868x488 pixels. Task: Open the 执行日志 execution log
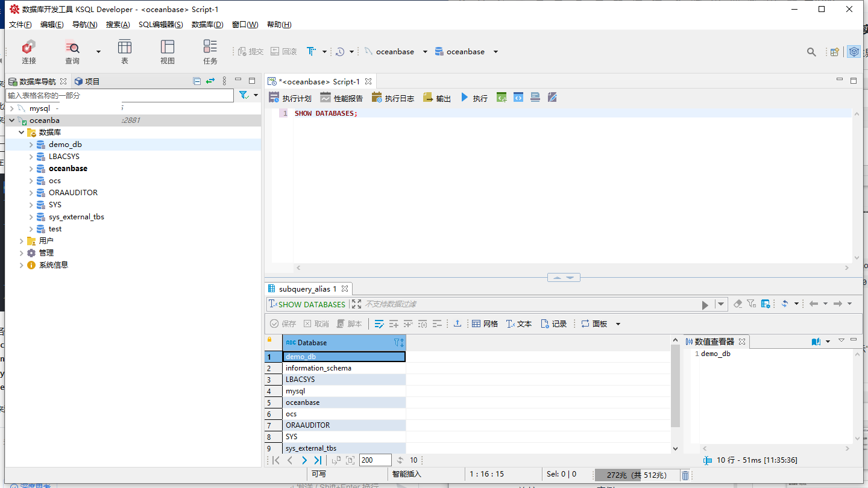(x=393, y=98)
